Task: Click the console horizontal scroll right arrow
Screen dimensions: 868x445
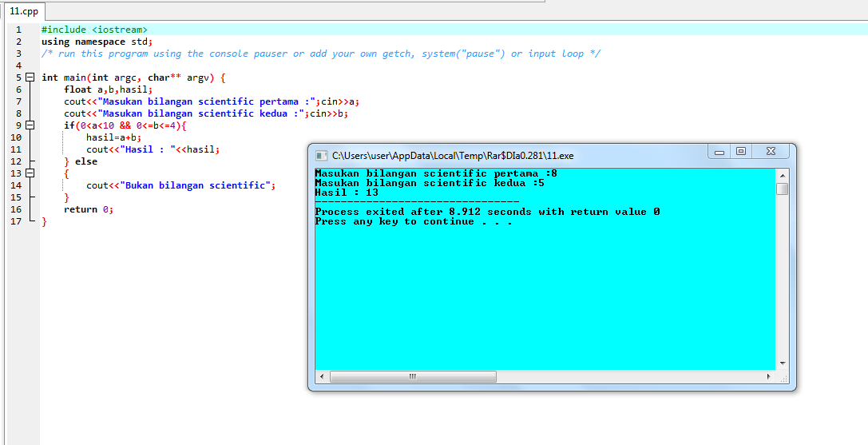Action: (768, 377)
